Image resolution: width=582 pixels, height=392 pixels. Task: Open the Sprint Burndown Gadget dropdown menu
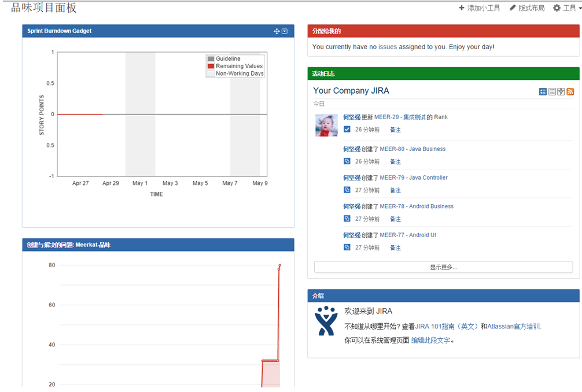(x=285, y=31)
